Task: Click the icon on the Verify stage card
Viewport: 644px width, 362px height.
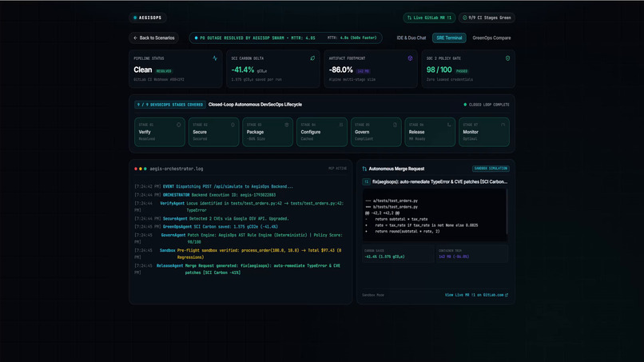Action: pyautogui.click(x=179, y=125)
